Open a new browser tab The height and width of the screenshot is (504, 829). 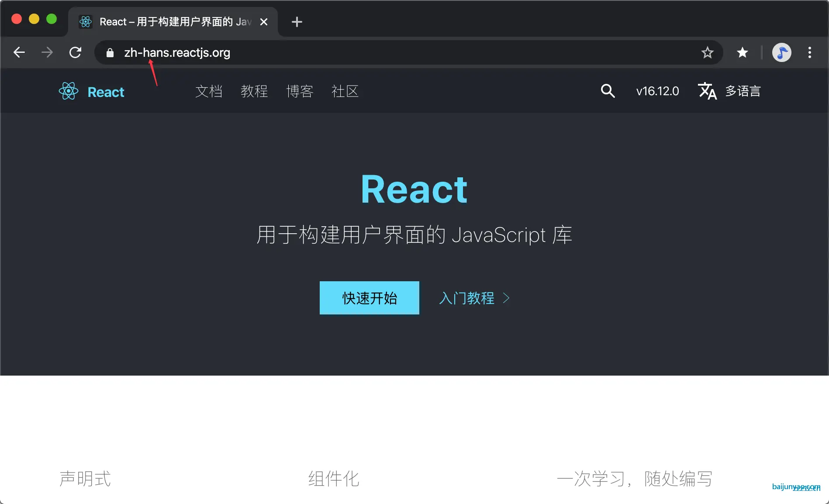pyautogui.click(x=297, y=22)
